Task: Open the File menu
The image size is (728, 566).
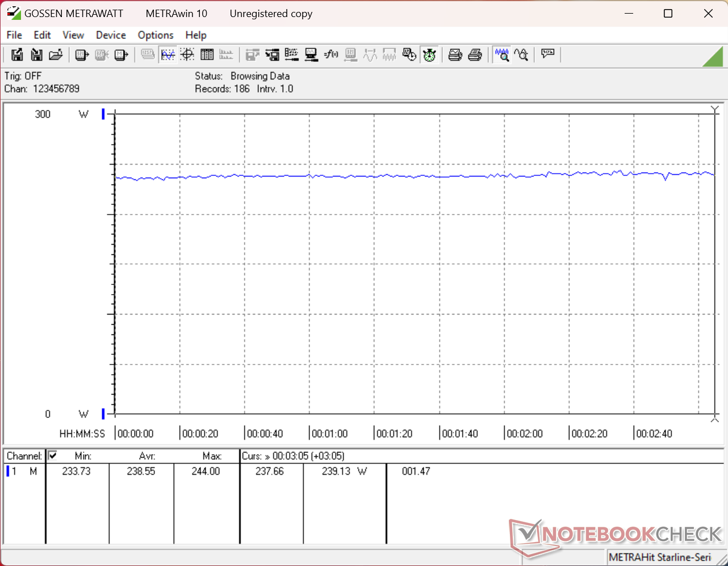Action: [x=14, y=35]
